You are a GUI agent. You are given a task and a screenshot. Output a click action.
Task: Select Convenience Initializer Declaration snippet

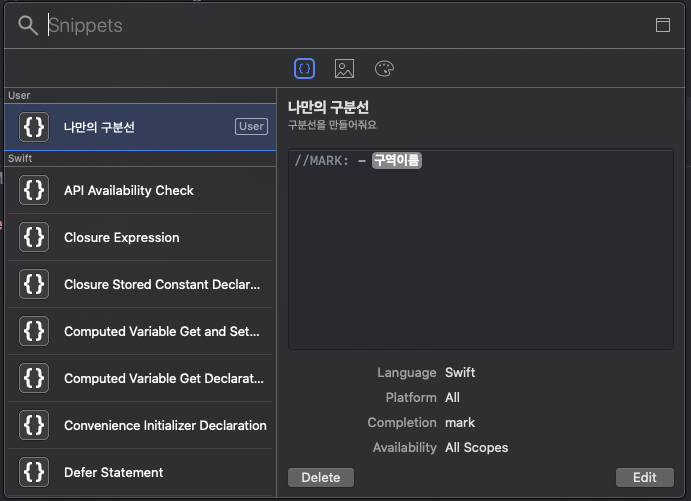click(x=140, y=425)
